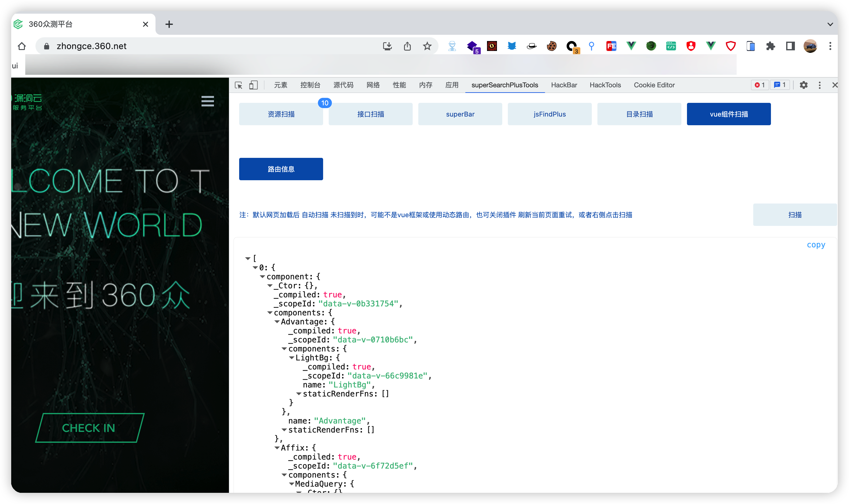Click the white fedora hat extension icon
The image size is (849, 504).
click(x=531, y=46)
